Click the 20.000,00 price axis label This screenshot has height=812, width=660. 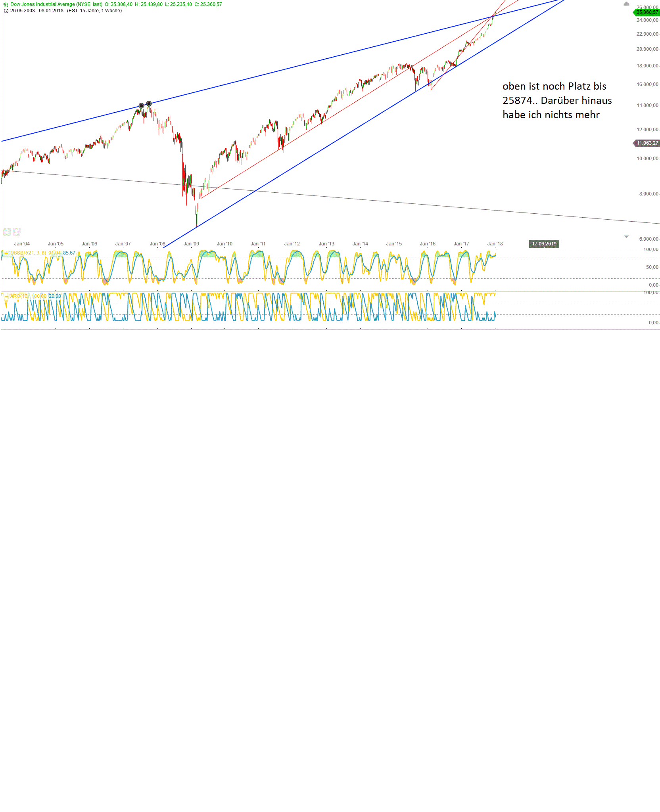pos(647,49)
